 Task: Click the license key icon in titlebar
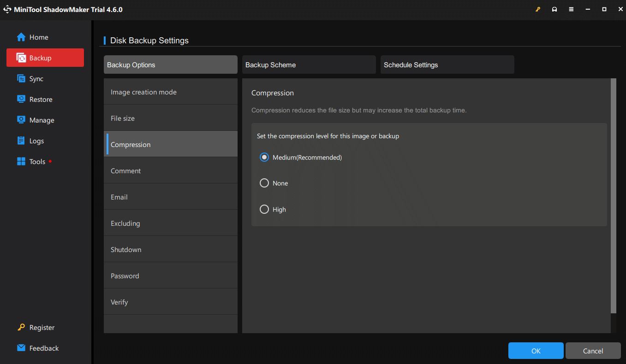538,9
